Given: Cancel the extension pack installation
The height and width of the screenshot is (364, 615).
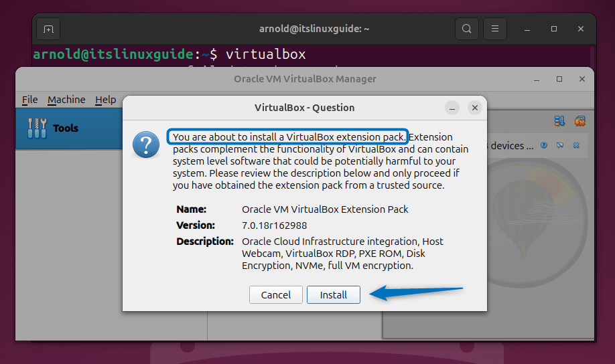Looking at the screenshot, I should (x=276, y=295).
